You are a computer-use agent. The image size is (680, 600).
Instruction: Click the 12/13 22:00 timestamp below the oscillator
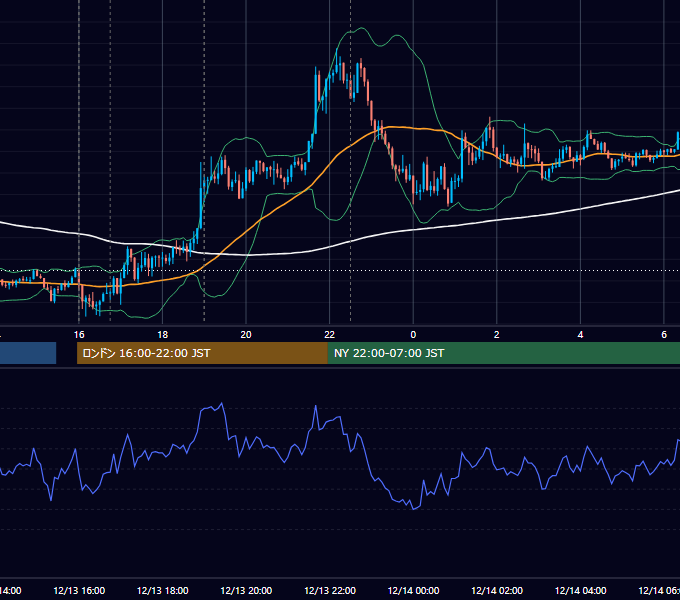tap(330, 590)
